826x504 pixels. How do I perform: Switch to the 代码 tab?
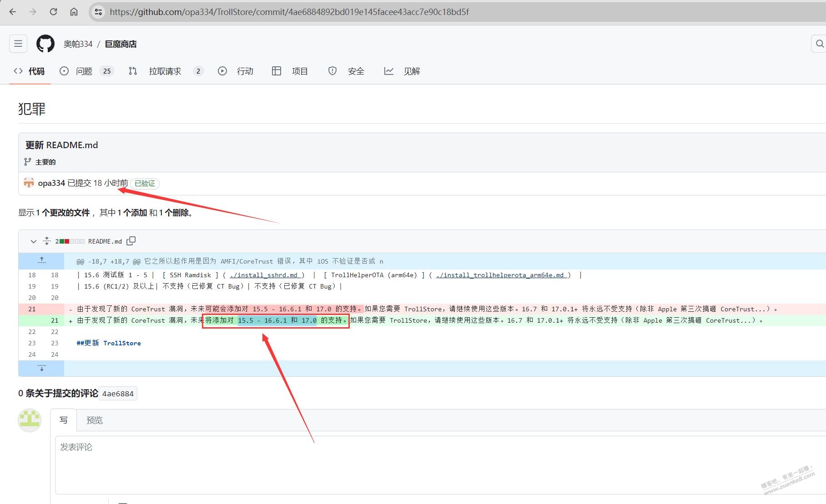[30, 71]
